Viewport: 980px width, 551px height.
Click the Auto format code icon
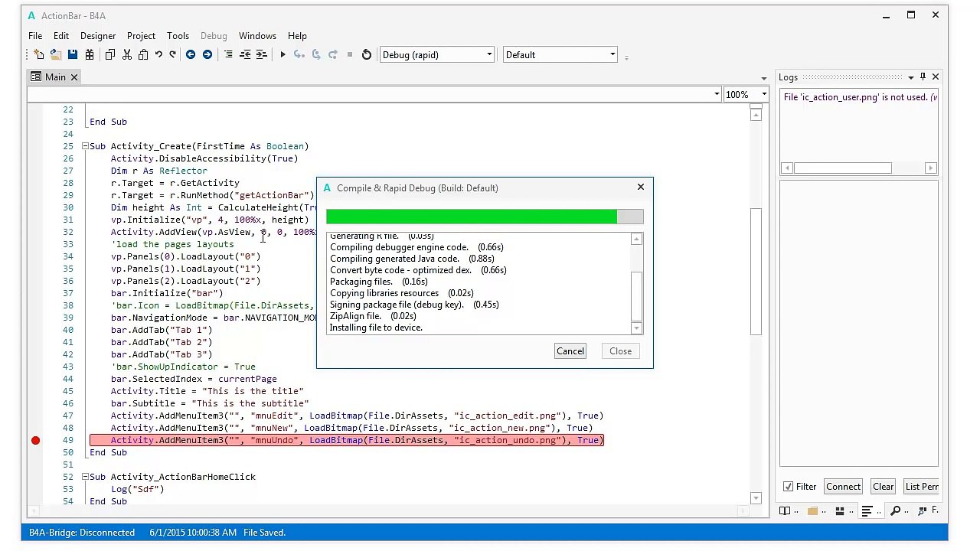228,54
